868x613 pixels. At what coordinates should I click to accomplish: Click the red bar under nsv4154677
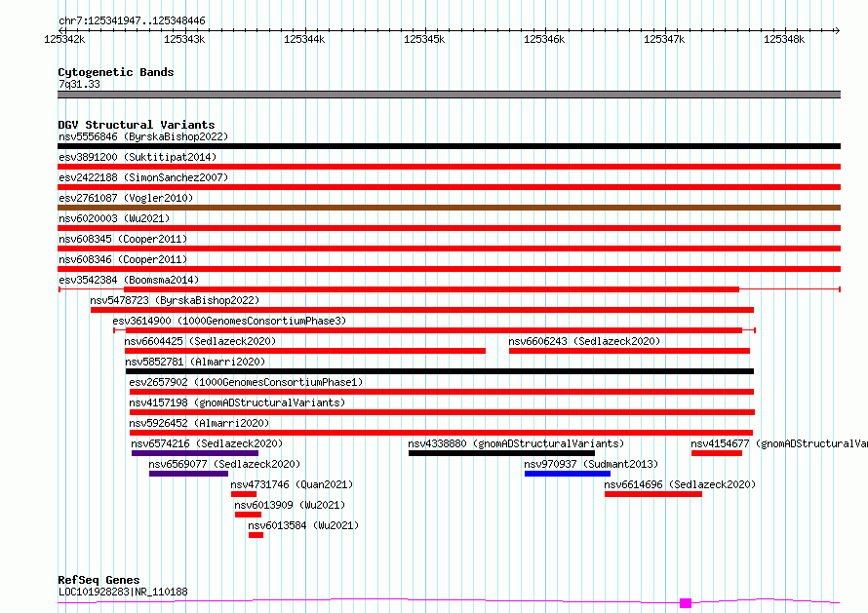(x=717, y=454)
